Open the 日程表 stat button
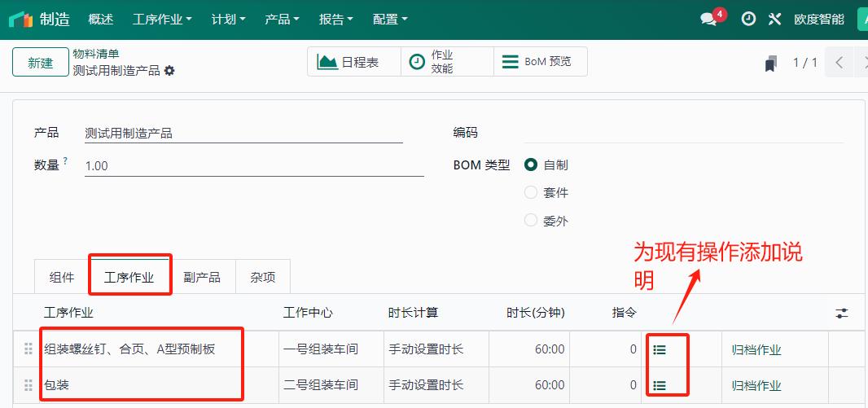Screen dimensions: 868x408 [354, 61]
